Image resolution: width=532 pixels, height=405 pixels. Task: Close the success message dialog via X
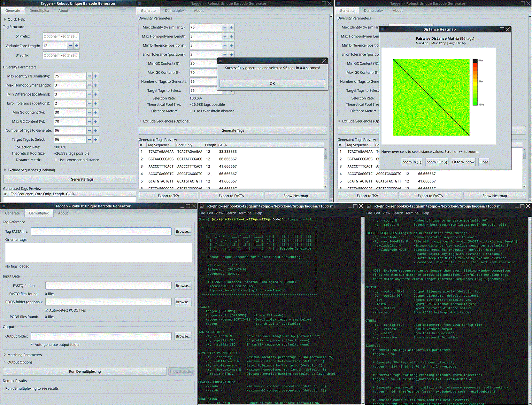point(324,61)
